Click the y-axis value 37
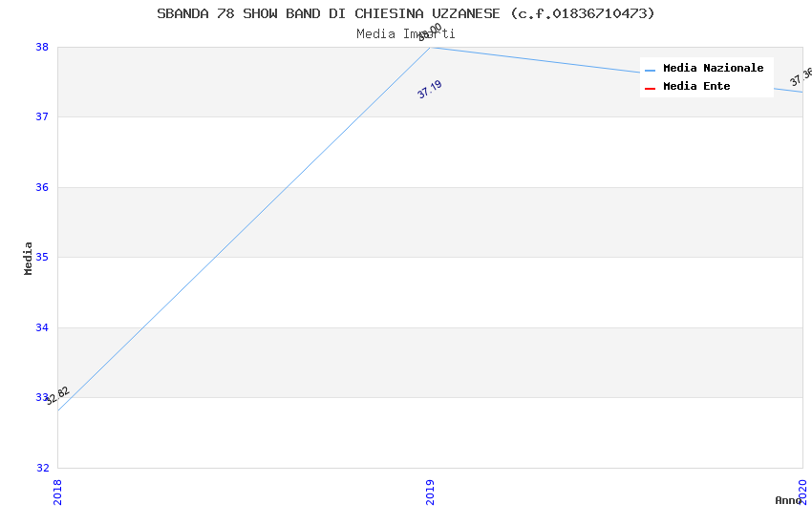 tap(42, 116)
